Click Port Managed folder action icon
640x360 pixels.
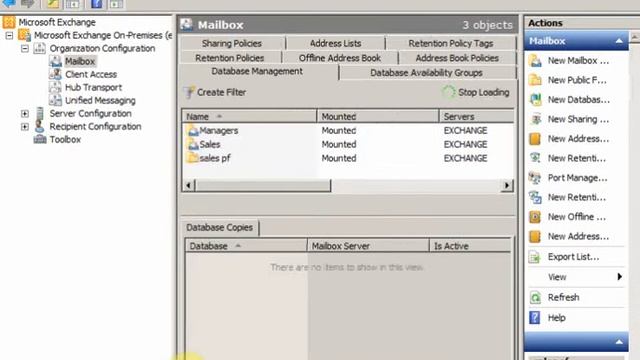tap(535, 178)
